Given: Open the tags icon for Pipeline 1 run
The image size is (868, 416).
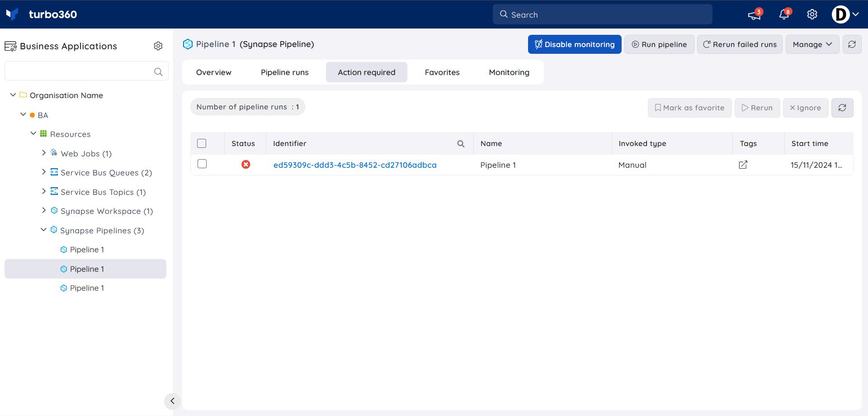Looking at the screenshot, I should (x=743, y=165).
